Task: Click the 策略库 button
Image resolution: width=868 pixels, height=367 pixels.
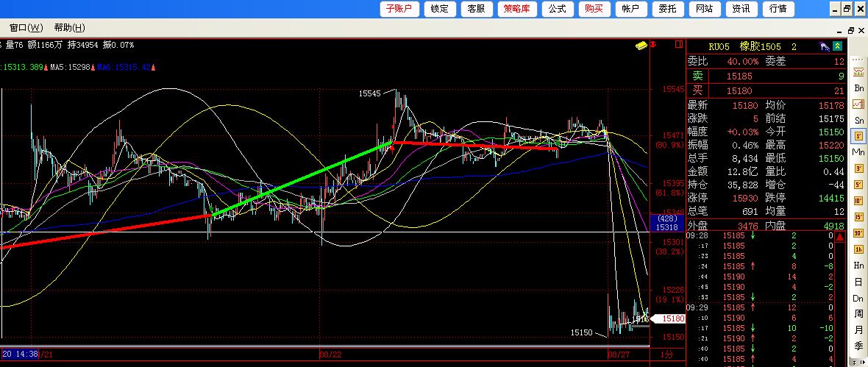Action: 516,9
